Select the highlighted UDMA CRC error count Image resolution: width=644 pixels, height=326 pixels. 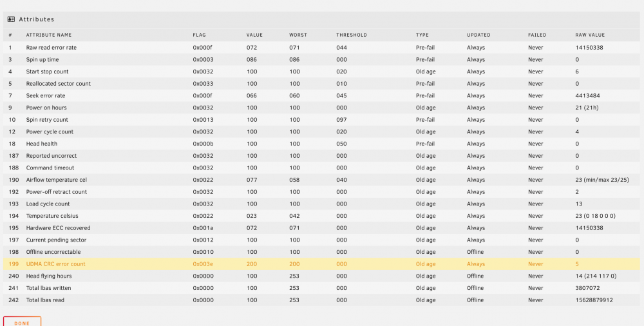[56, 264]
